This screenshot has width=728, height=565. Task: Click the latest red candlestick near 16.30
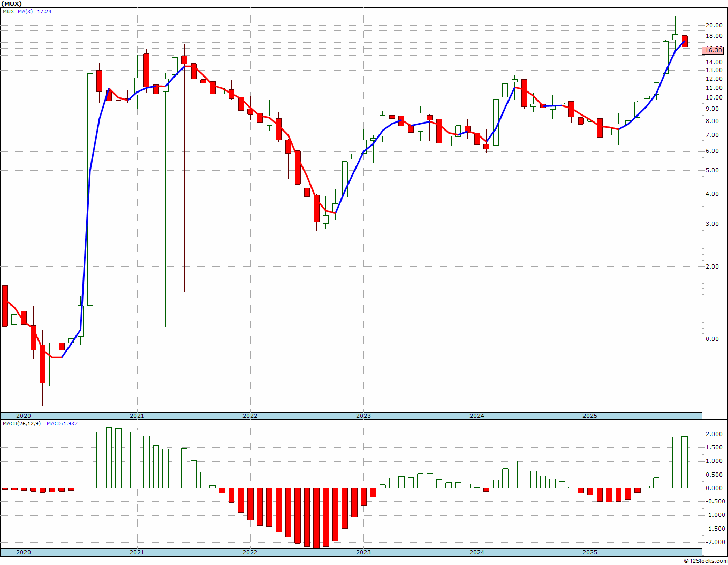click(685, 41)
